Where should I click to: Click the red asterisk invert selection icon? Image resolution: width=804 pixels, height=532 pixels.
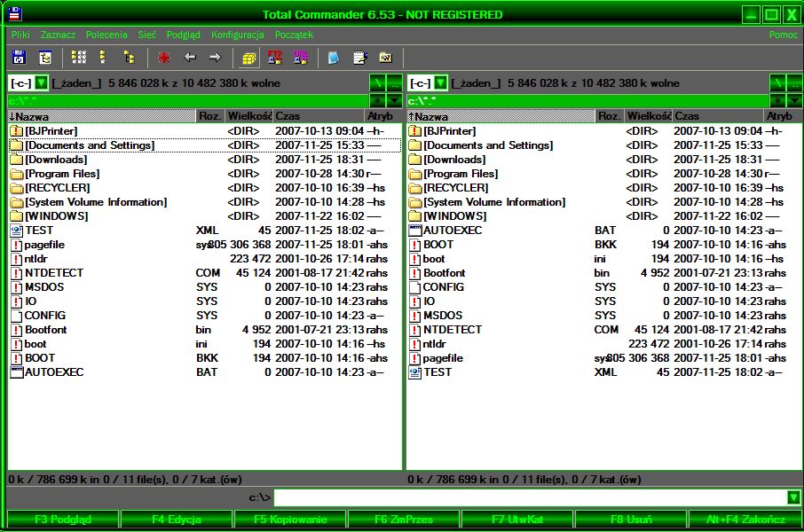[x=164, y=58]
